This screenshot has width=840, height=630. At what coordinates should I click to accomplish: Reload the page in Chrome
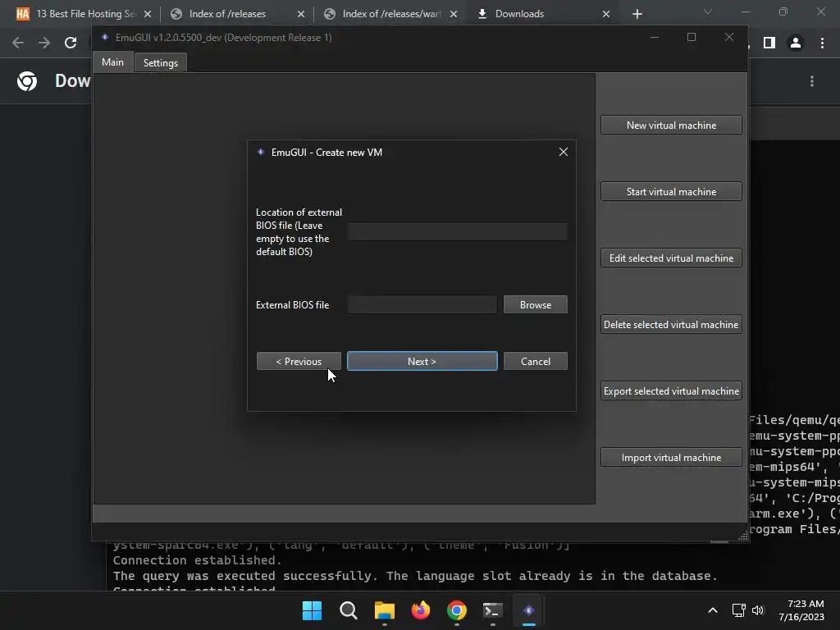[71, 43]
